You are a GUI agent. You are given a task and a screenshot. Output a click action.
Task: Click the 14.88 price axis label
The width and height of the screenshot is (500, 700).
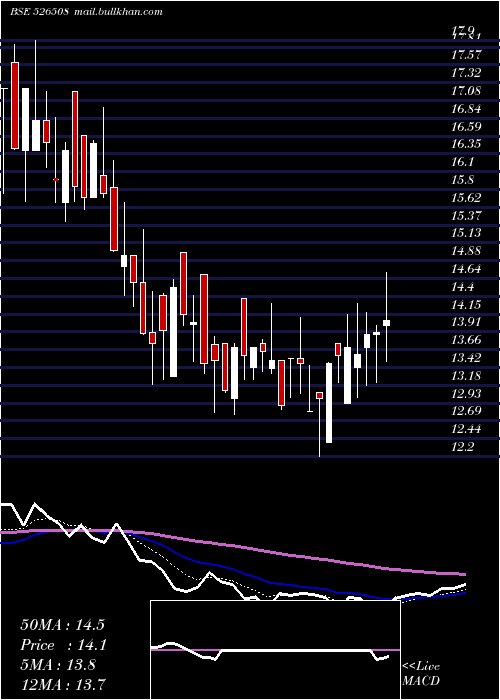(466, 251)
